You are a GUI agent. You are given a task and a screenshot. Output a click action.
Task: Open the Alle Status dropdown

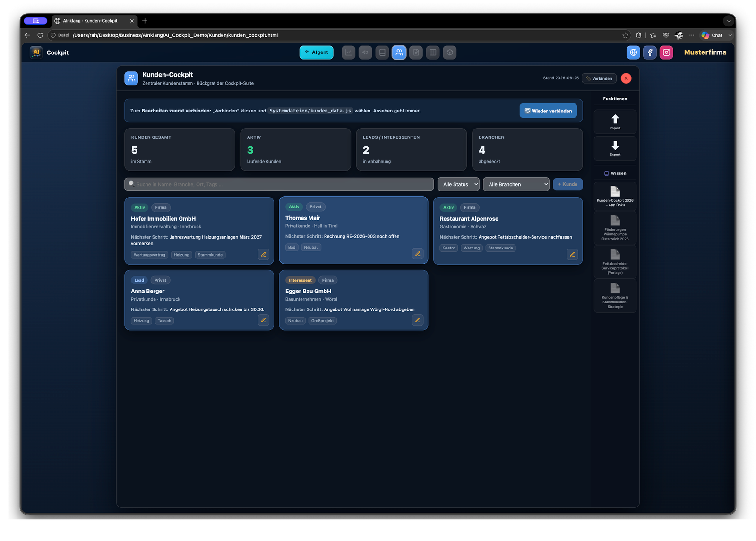[458, 184]
